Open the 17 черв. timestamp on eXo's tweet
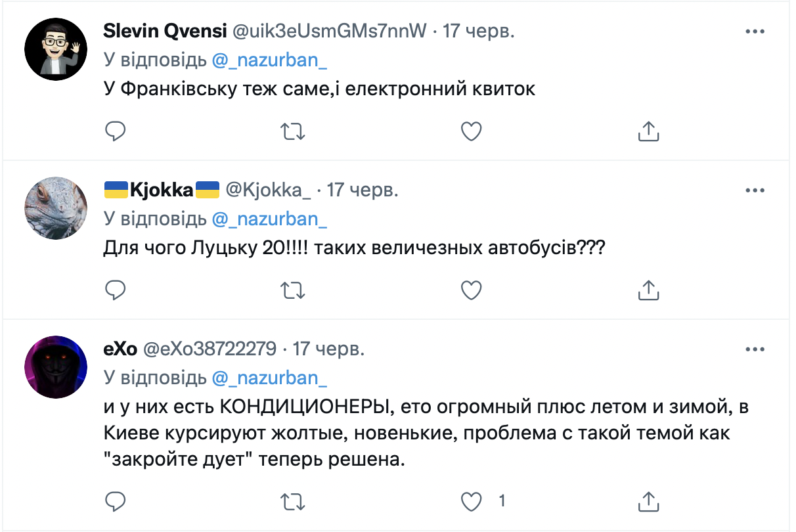The image size is (796, 532). click(x=328, y=349)
